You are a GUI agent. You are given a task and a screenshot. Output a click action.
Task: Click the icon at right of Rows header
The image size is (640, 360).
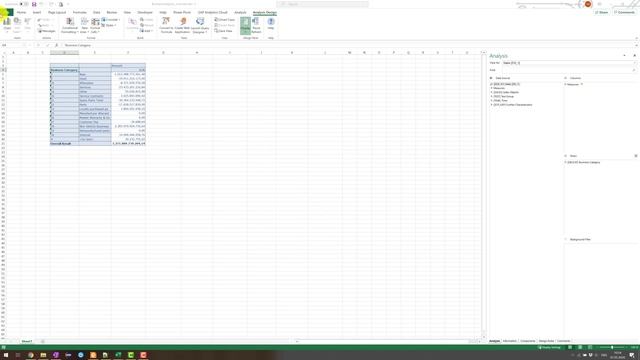636,156
